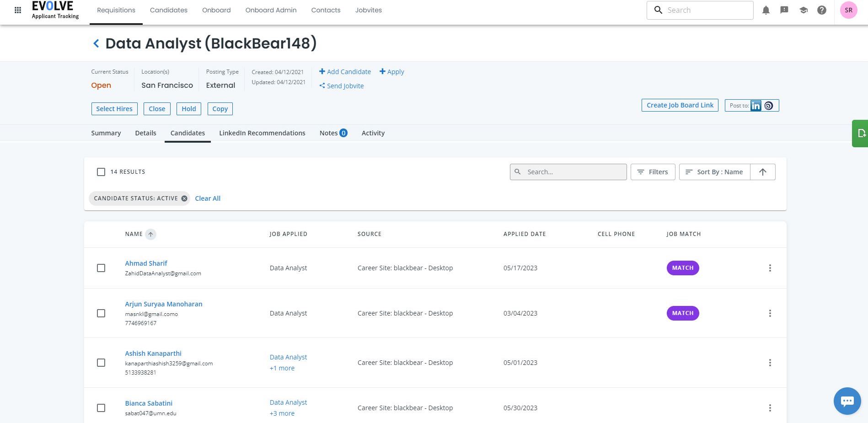Viewport: 868px width, 423px height.
Task: Open Arjun Suryaa Manoharan's row actions menu
Action: click(x=770, y=313)
